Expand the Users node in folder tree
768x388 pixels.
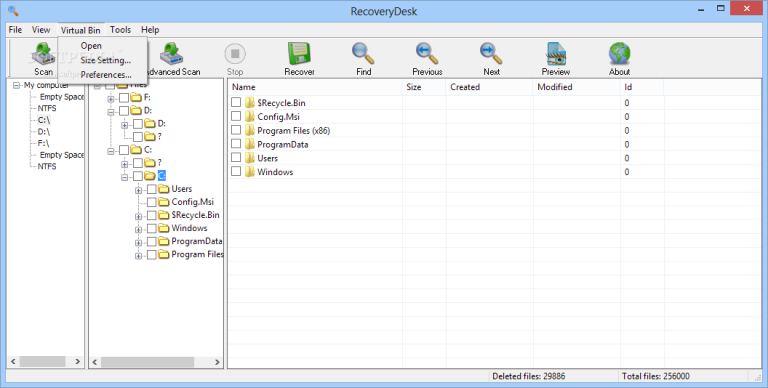[139, 190]
